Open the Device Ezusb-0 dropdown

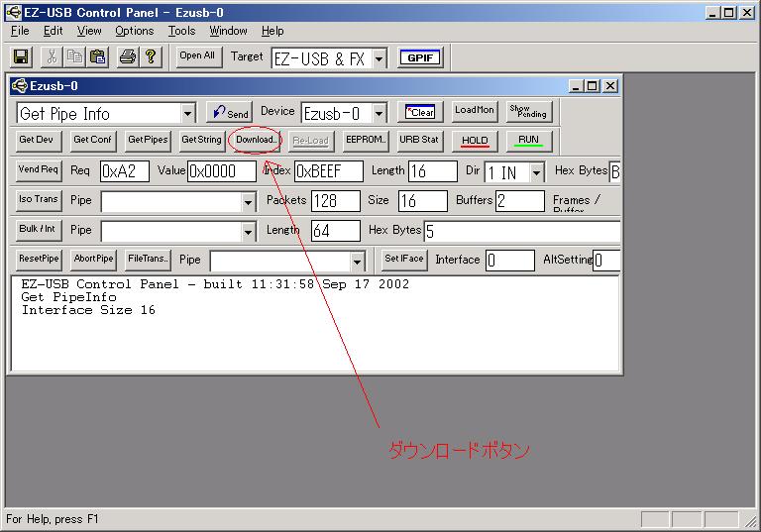(x=379, y=114)
